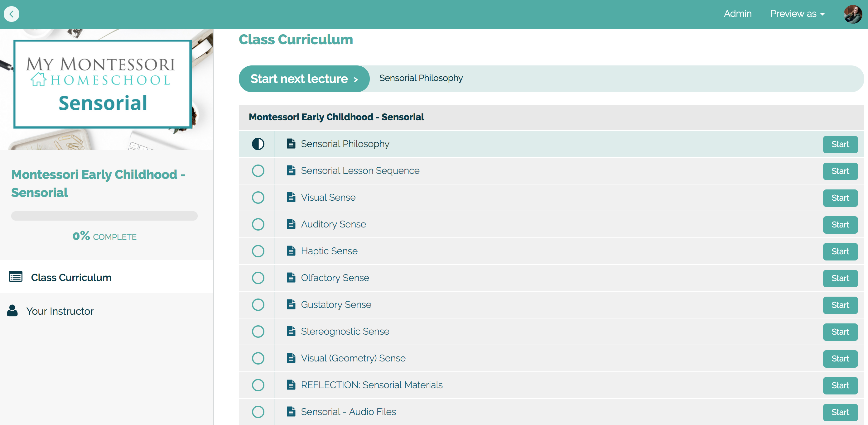Click the Start next lecture chevron button
This screenshot has height=425, width=868.
tap(304, 79)
